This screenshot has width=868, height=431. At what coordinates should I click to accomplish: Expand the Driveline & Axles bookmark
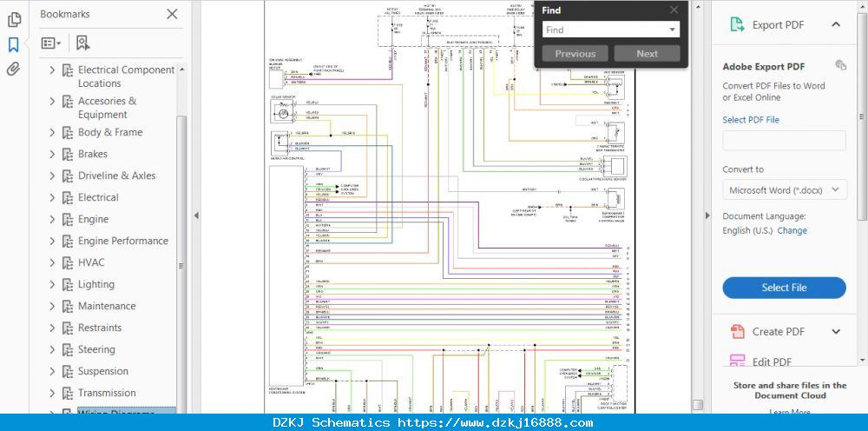[x=52, y=176]
